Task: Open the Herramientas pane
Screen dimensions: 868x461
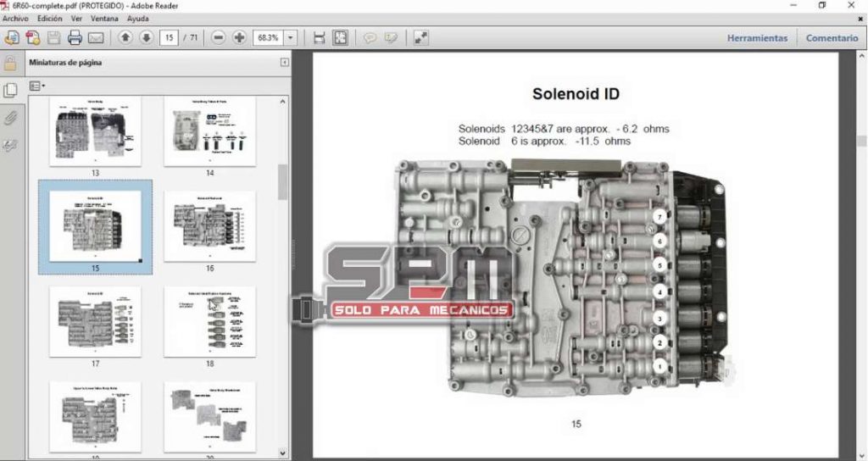Action: [x=757, y=37]
